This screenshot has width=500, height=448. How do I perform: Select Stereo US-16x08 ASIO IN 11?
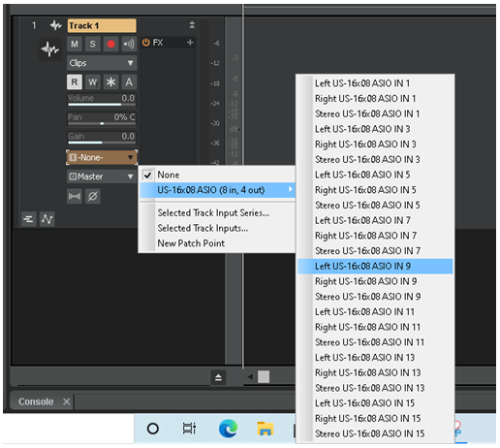[x=375, y=342]
